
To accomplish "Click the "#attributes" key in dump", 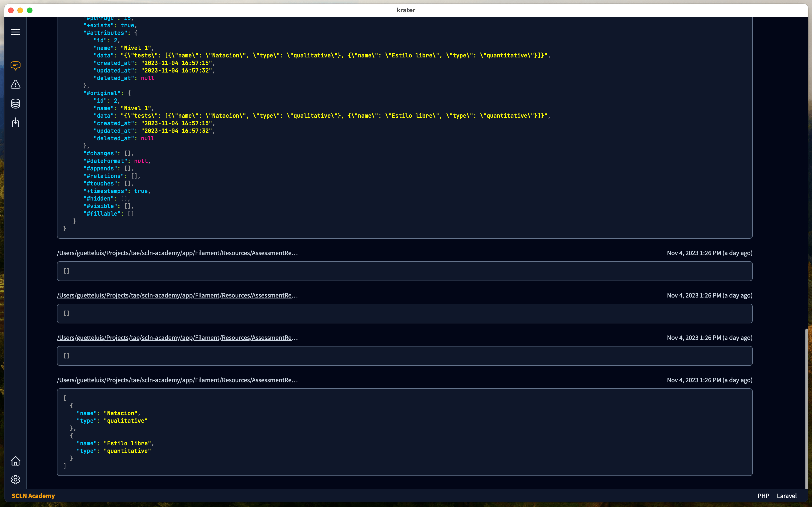I will [105, 33].
